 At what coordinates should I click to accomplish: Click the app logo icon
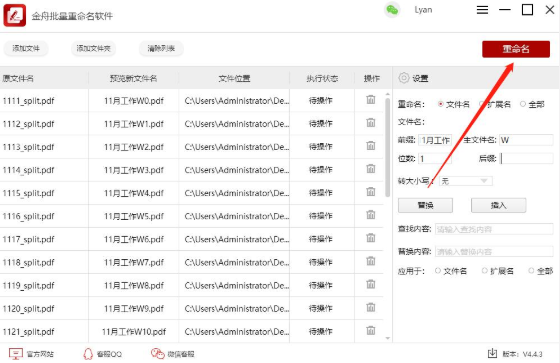(x=15, y=15)
